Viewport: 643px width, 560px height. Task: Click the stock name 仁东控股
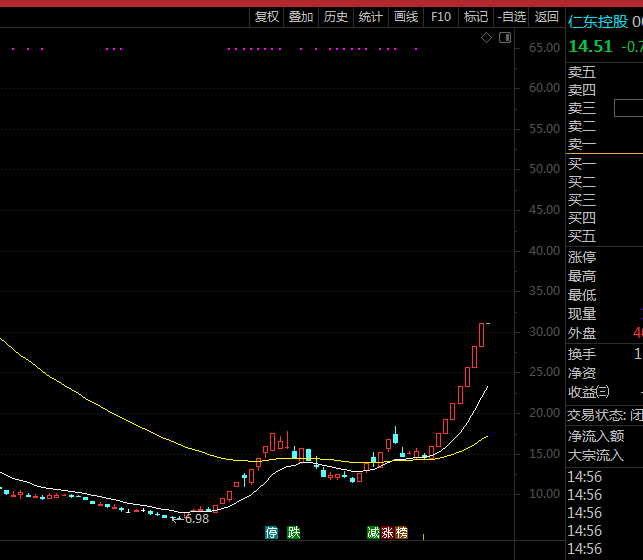pos(597,22)
